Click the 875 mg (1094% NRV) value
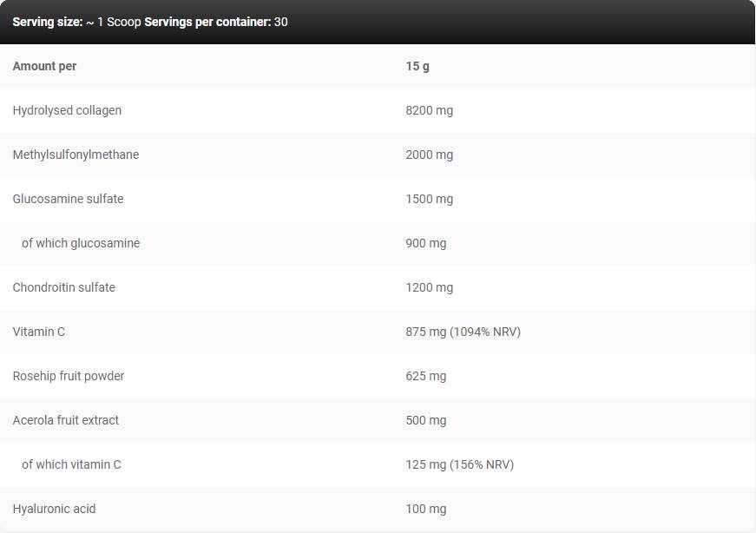Image resolution: width=756 pixels, height=533 pixels. [463, 332]
